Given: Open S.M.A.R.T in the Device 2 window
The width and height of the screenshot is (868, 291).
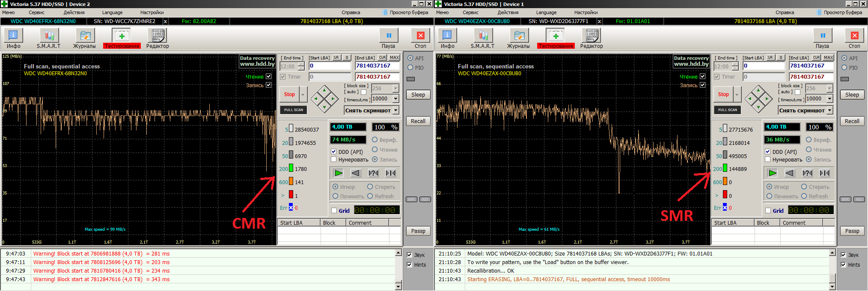Looking at the screenshot, I should [49, 36].
